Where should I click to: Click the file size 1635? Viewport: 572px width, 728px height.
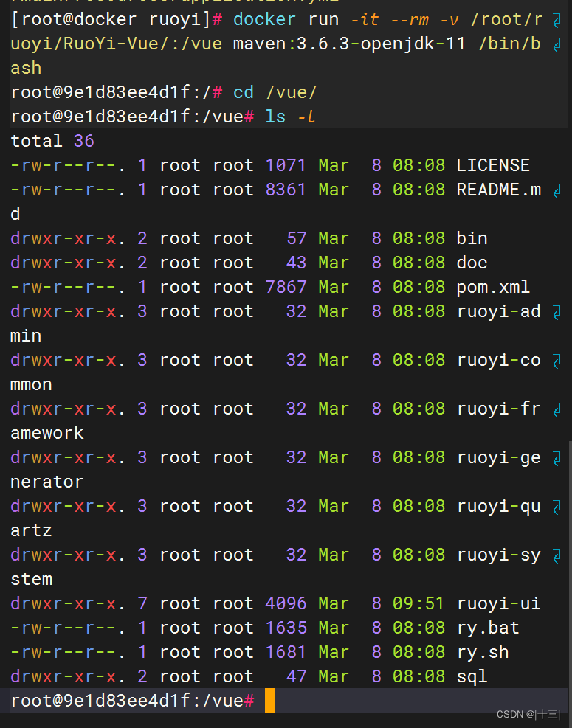point(286,628)
